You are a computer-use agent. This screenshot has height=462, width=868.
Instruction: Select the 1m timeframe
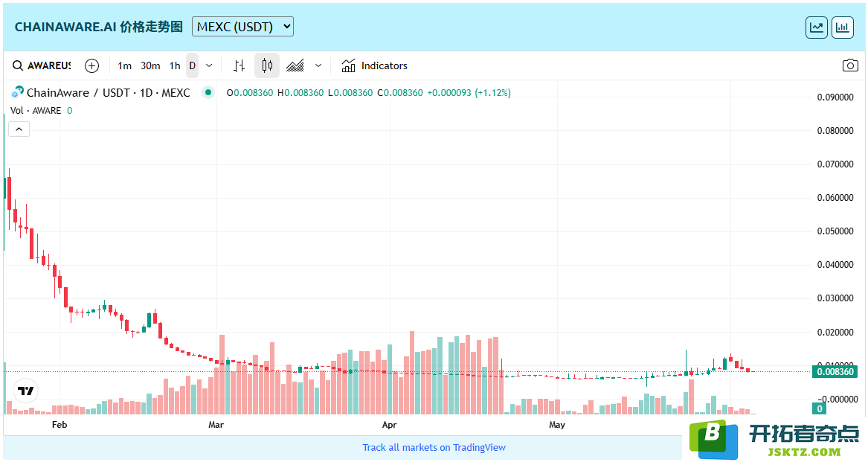tap(124, 66)
